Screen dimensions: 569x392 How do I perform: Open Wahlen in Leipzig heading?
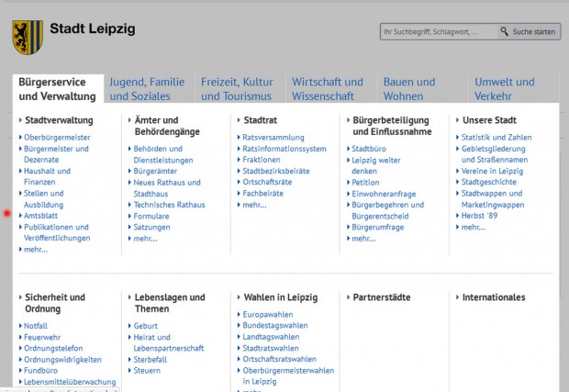tap(281, 297)
